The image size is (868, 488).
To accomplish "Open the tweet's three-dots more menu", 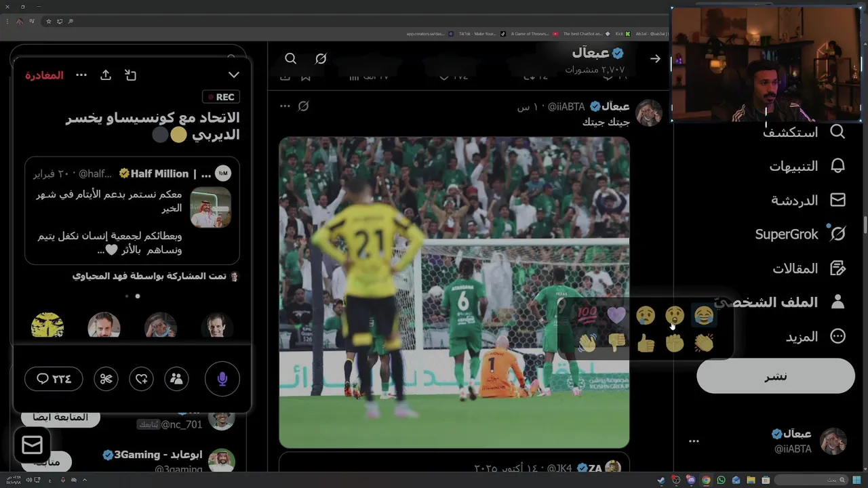I will click(285, 106).
